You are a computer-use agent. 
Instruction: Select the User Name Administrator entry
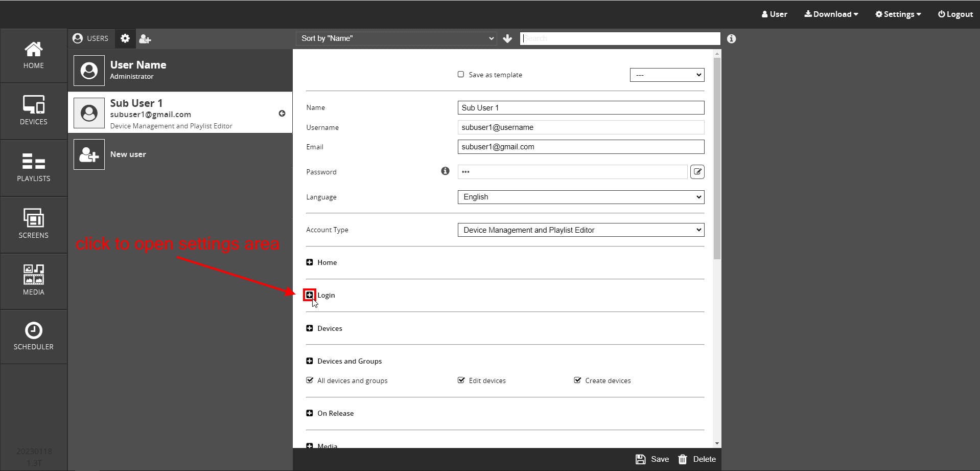point(180,71)
